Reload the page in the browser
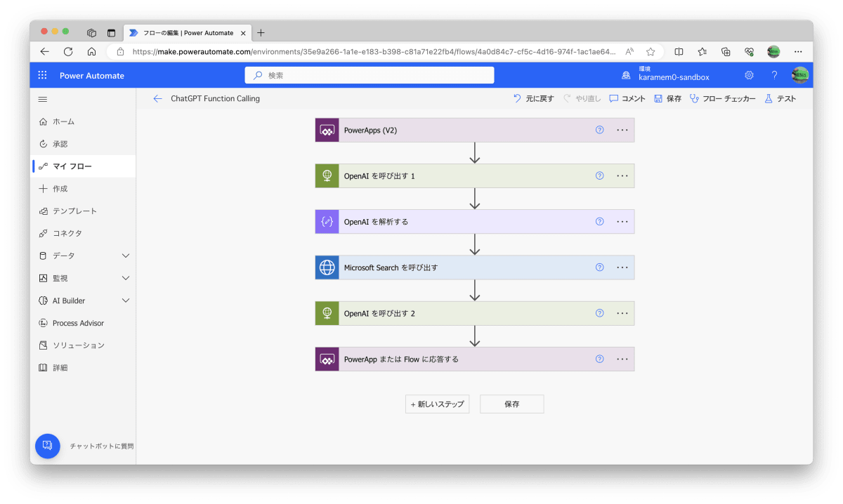The image size is (843, 504). (x=68, y=51)
